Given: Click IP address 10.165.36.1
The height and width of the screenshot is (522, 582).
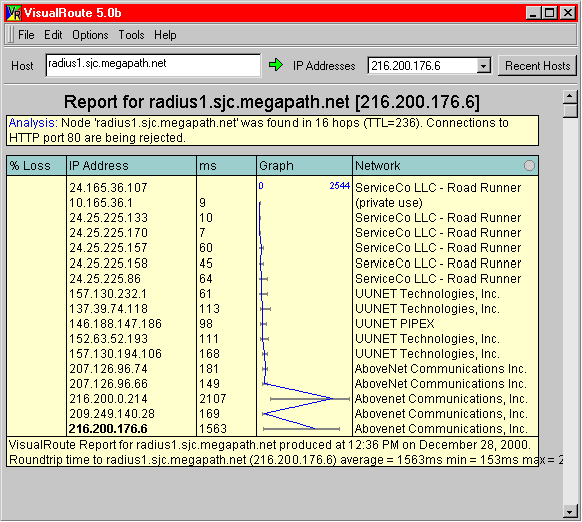Looking at the screenshot, I should coord(101,203).
